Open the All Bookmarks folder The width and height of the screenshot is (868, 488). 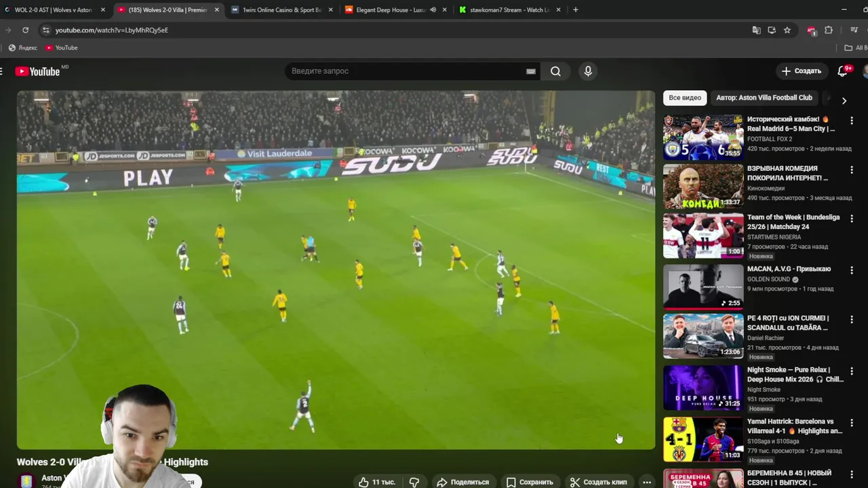point(856,47)
